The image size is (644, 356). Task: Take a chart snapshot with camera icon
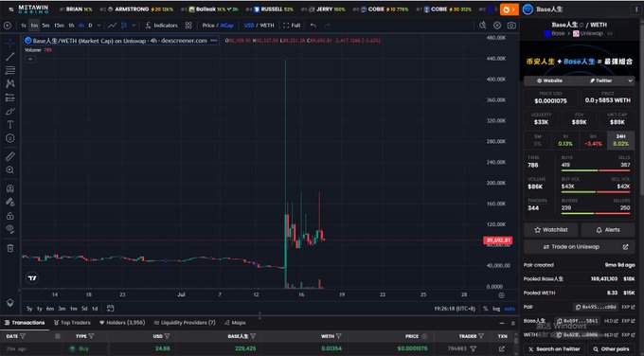pos(511,26)
